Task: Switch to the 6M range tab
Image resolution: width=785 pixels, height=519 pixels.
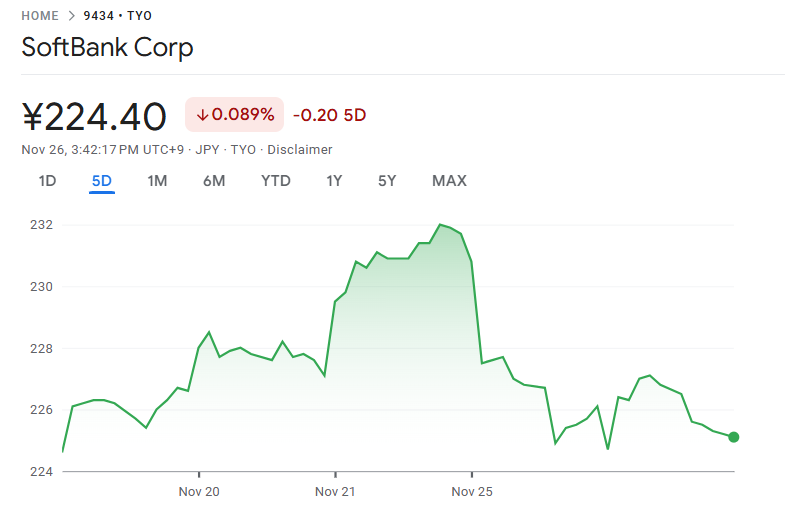Action: coord(214,181)
